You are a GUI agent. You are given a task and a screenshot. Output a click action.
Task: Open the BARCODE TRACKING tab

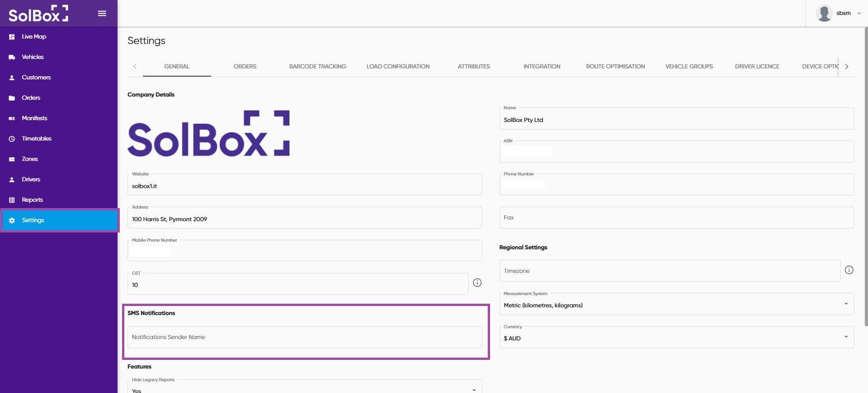click(x=318, y=67)
